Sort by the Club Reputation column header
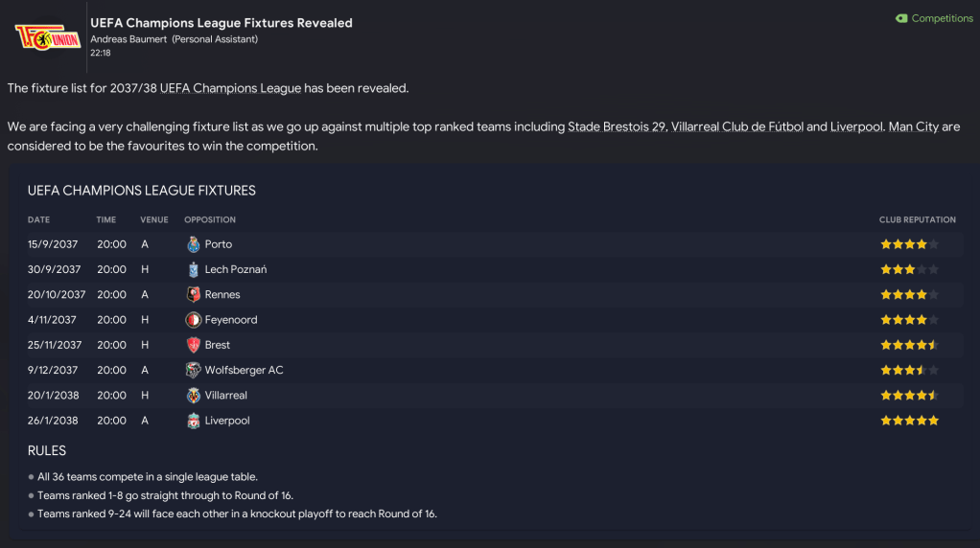 pyautogui.click(x=917, y=219)
